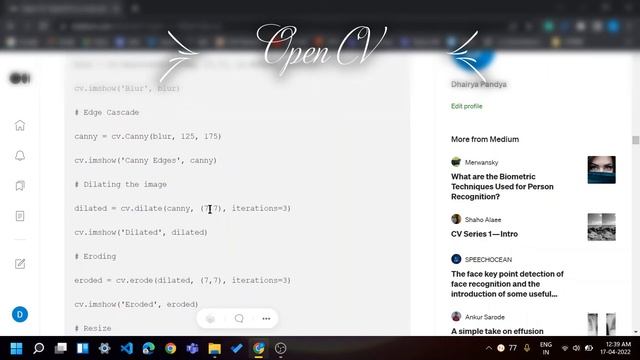This screenshot has width=640, height=360.
Task: Open face key point detection article
Action: click(507, 284)
